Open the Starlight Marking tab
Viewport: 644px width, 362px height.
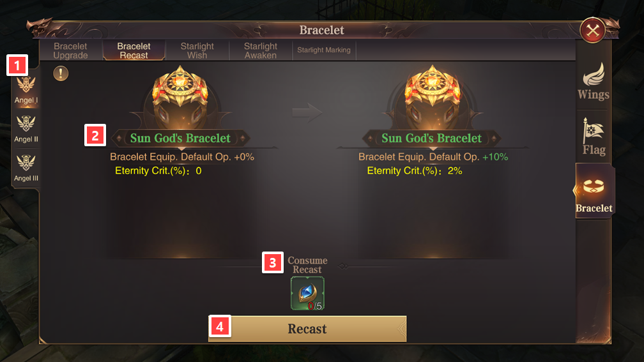(x=324, y=50)
